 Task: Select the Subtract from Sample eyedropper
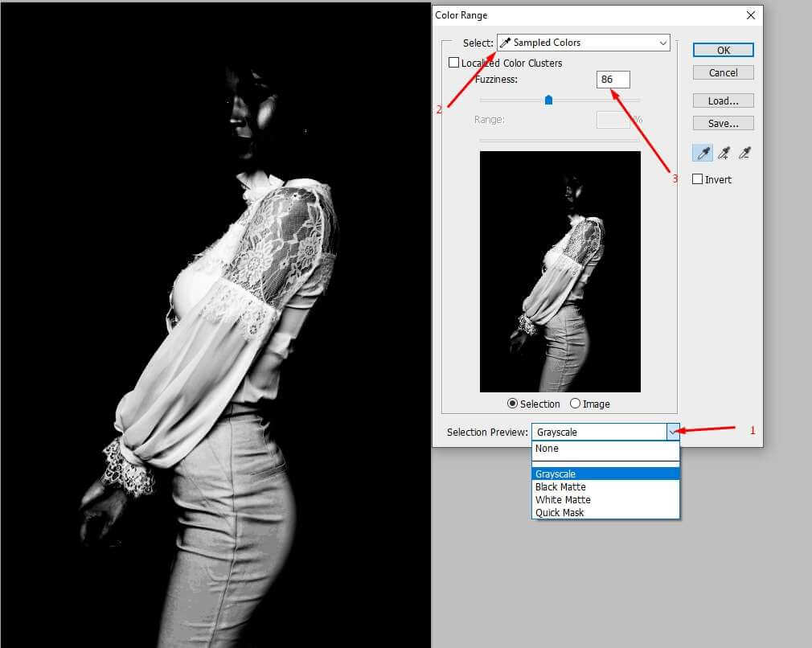pyautogui.click(x=744, y=153)
